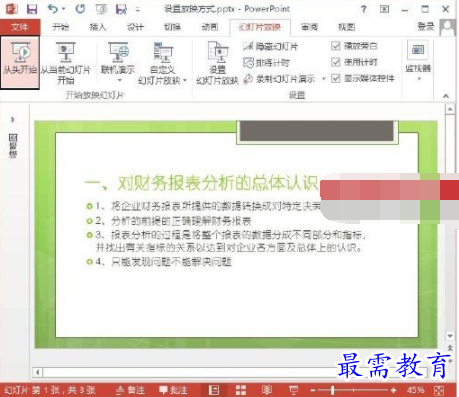The image size is (459, 397).
Task: Switch to the 动画 (Animations) tab
Action: [210, 27]
